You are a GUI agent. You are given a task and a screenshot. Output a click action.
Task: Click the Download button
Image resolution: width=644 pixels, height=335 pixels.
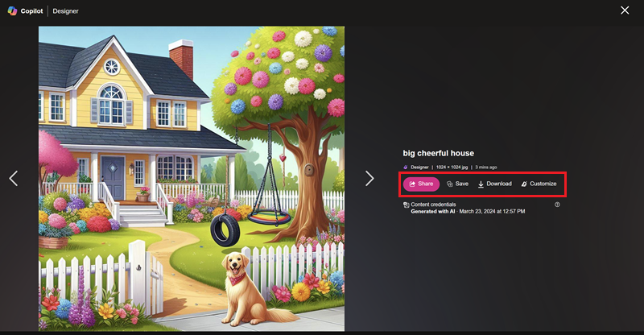pyautogui.click(x=495, y=184)
